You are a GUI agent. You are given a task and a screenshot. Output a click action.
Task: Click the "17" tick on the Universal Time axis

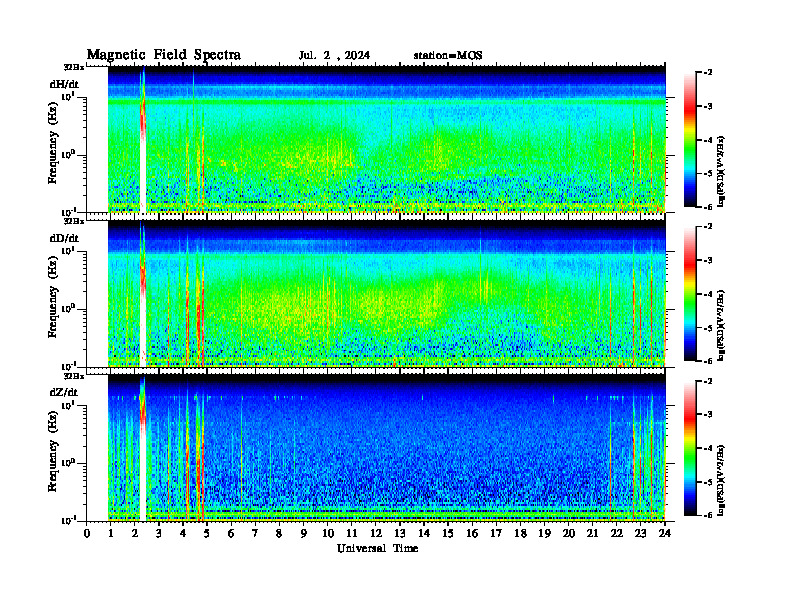[x=496, y=534]
